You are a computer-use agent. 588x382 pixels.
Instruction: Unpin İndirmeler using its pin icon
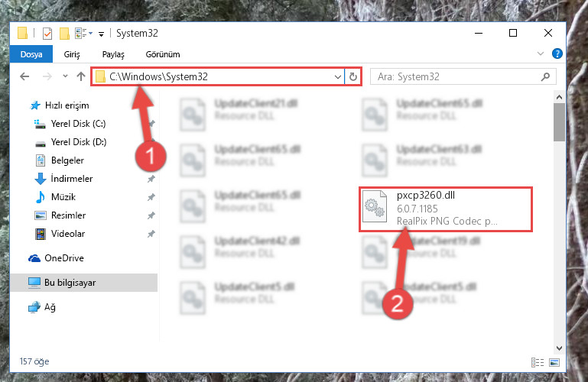[x=151, y=179]
